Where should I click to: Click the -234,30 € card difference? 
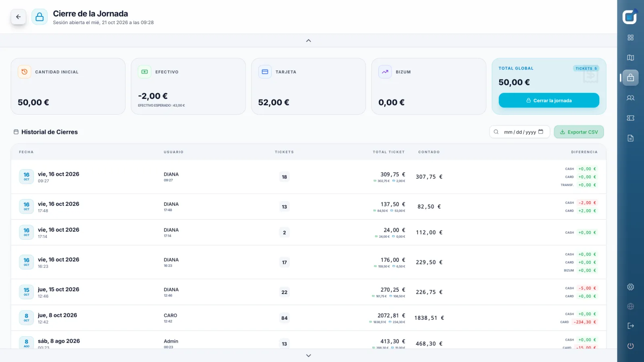pyautogui.click(x=585, y=322)
